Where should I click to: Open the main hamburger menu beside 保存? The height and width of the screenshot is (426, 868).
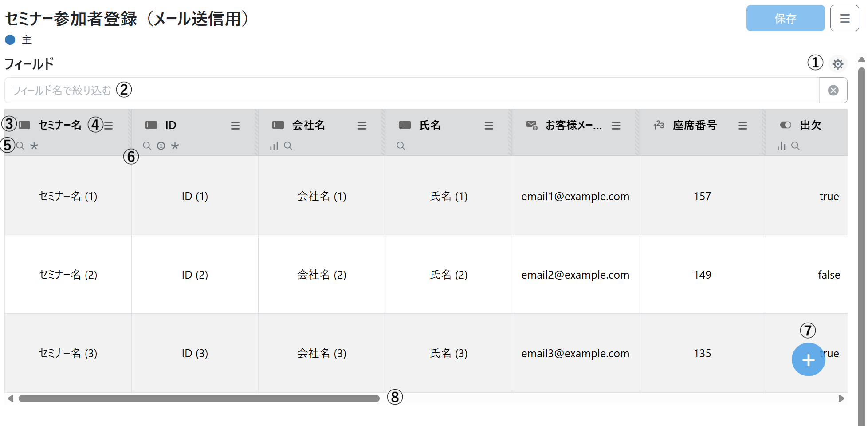[844, 18]
